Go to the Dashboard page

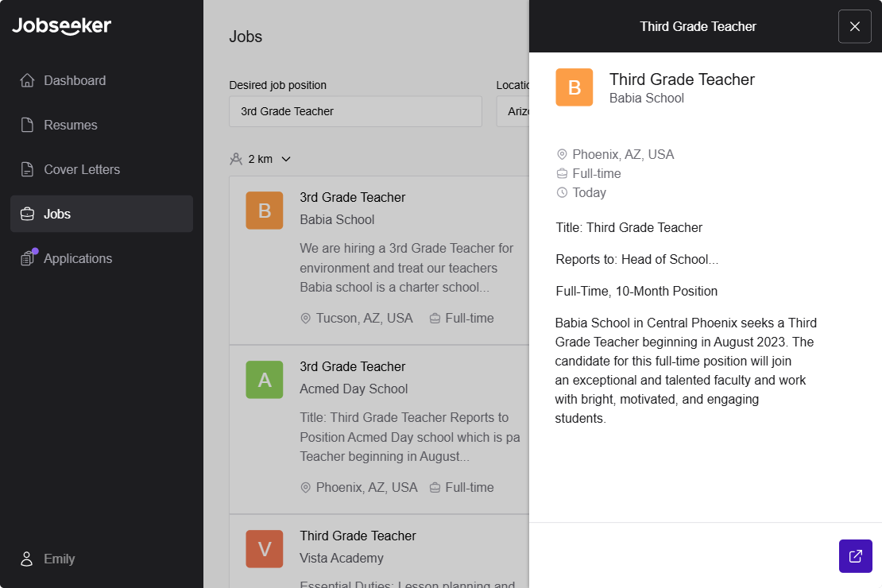tap(75, 80)
